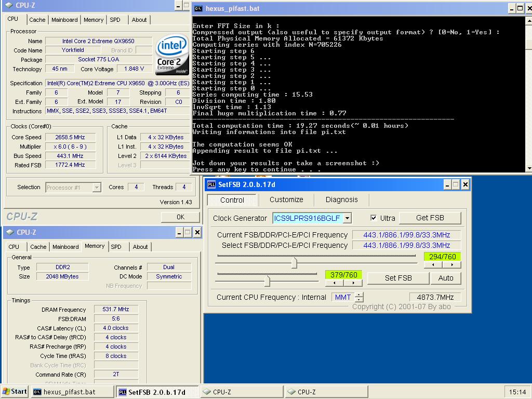
Task: Click the 294/760 green value box
Action: point(443,257)
